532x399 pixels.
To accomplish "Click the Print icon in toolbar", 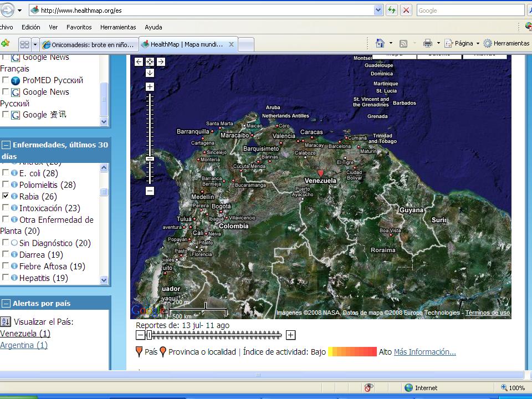I will click(427, 43).
